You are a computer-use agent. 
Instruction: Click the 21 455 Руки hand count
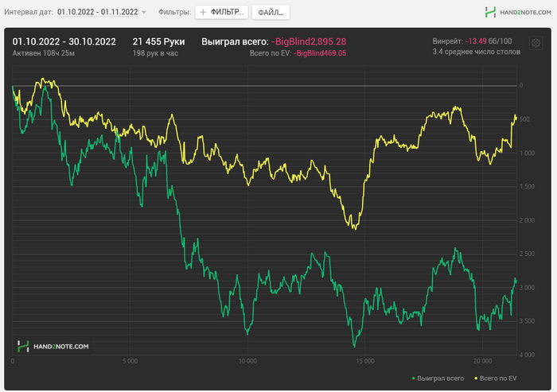[x=159, y=41]
